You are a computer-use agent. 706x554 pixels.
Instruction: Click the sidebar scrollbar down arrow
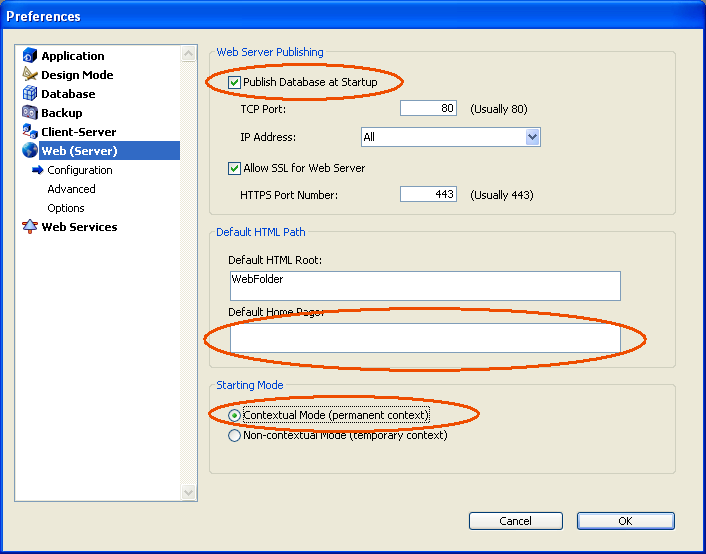189,492
